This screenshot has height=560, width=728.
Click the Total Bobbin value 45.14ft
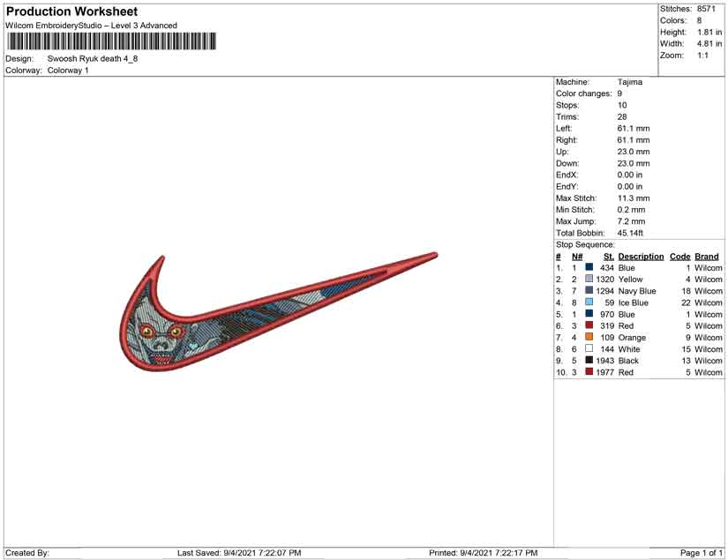(x=630, y=233)
